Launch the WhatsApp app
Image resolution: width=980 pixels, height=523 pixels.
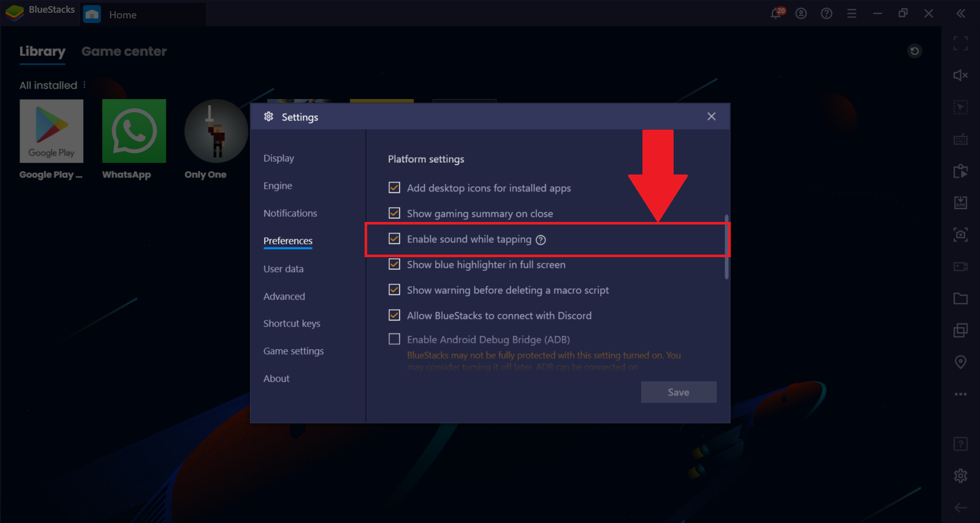(x=134, y=131)
